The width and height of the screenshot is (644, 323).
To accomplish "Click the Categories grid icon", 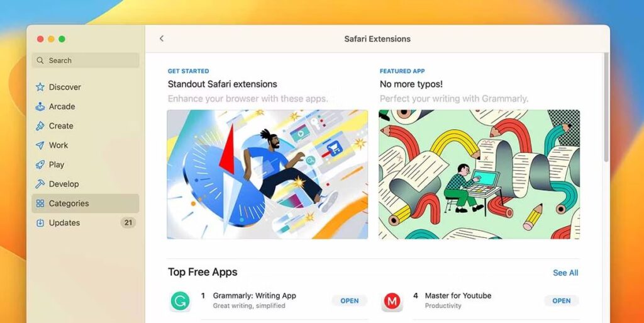I will 40,203.
